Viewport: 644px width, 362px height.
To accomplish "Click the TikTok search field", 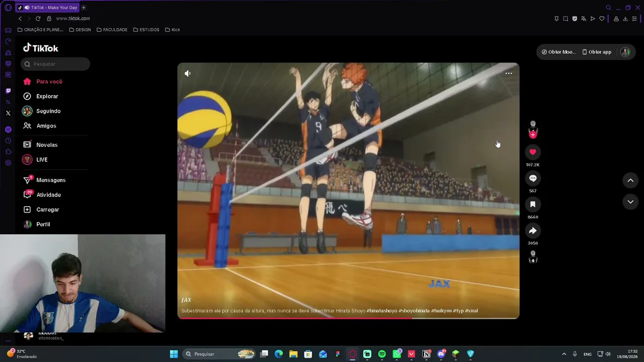I will 55,64.
